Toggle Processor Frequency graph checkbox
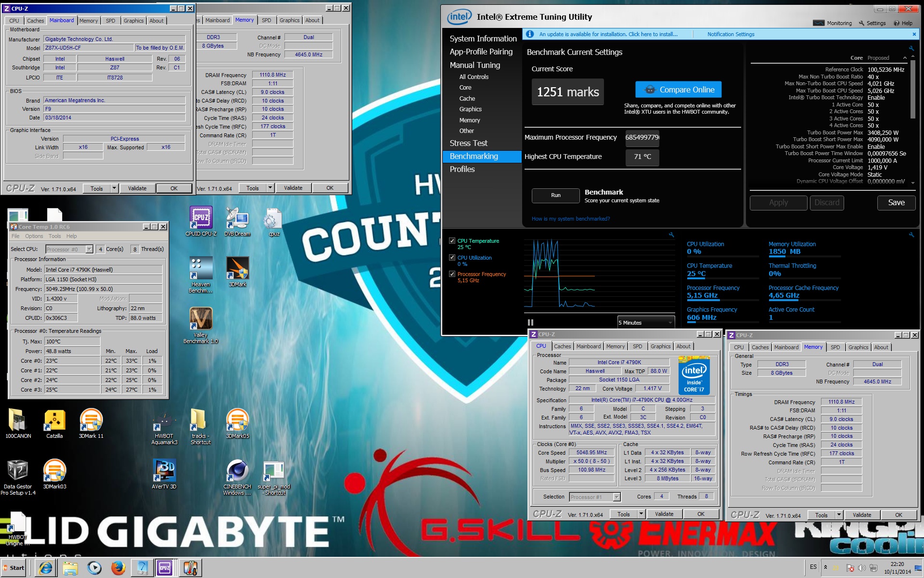The height and width of the screenshot is (578, 924). coord(452,274)
